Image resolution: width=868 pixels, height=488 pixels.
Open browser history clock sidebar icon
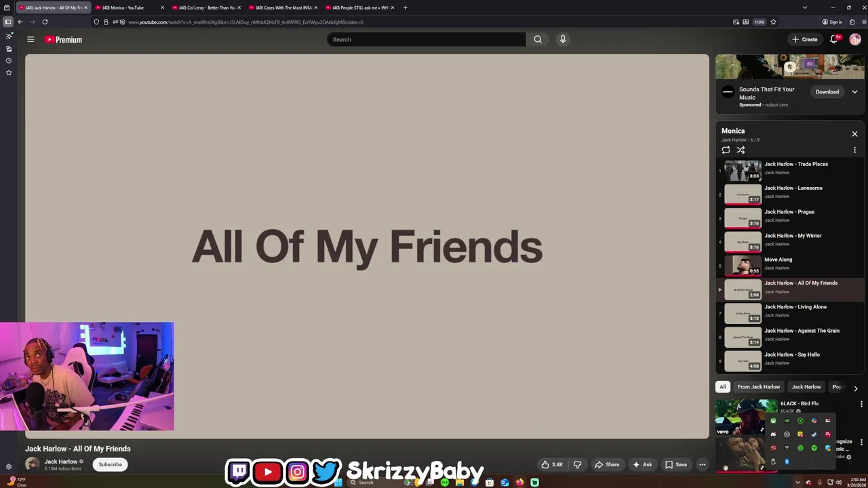pos(9,60)
